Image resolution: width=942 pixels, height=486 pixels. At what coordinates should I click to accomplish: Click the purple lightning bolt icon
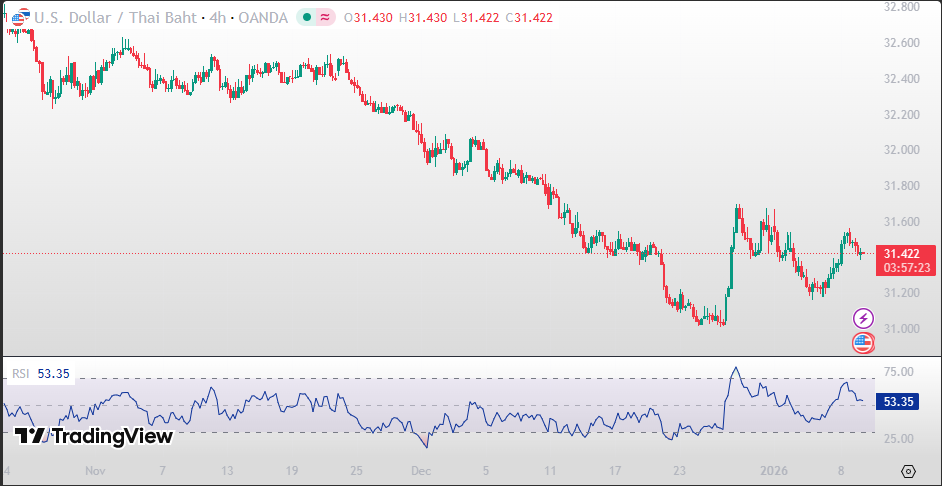[863, 318]
